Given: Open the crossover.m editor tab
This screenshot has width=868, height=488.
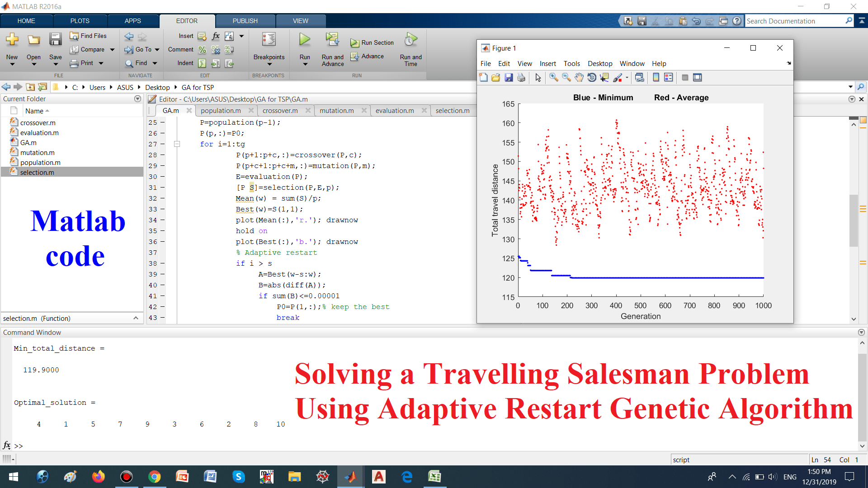Looking at the screenshot, I should pos(280,111).
